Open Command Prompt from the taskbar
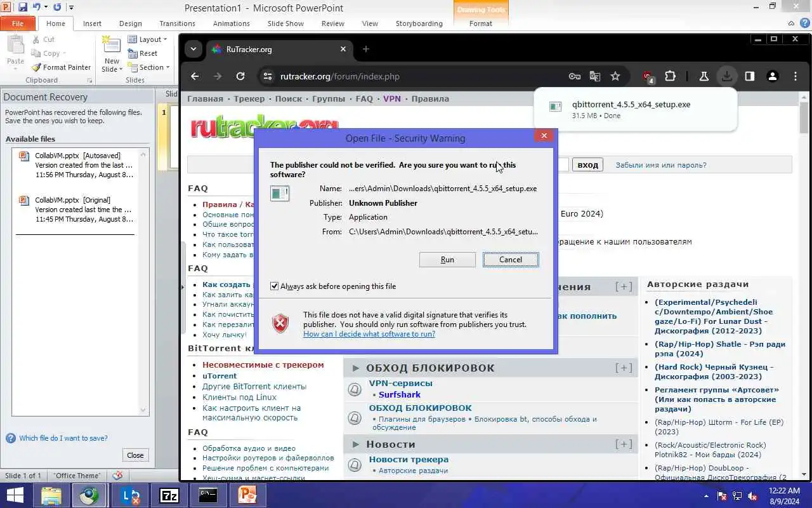Viewport: 812px width, 508px height. click(208, 495)
